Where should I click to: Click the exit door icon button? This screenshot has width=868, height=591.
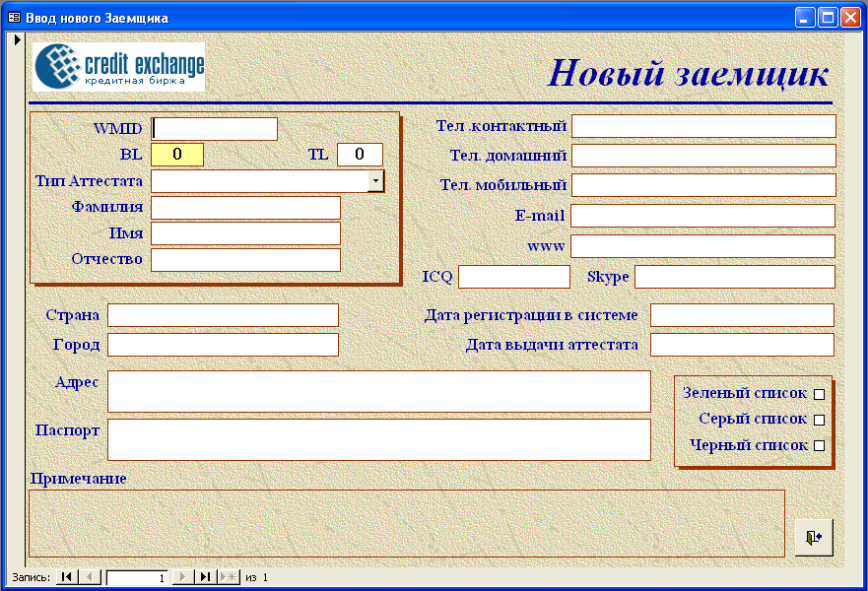pos(813,538)
